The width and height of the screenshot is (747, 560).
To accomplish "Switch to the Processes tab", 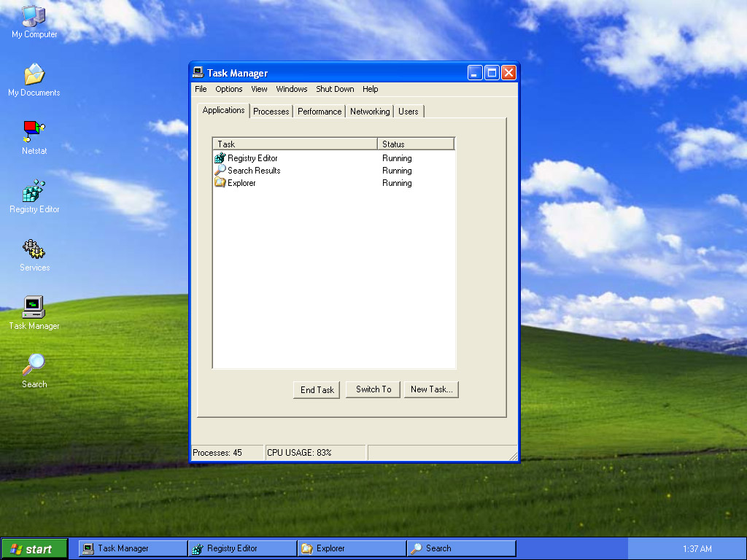I will pyautogui.click(x=271, y=112).
